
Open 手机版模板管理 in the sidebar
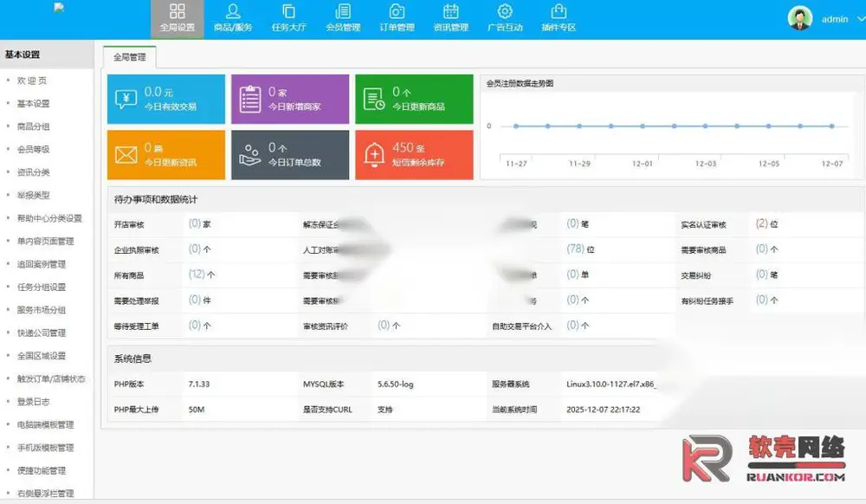(45, 448)
